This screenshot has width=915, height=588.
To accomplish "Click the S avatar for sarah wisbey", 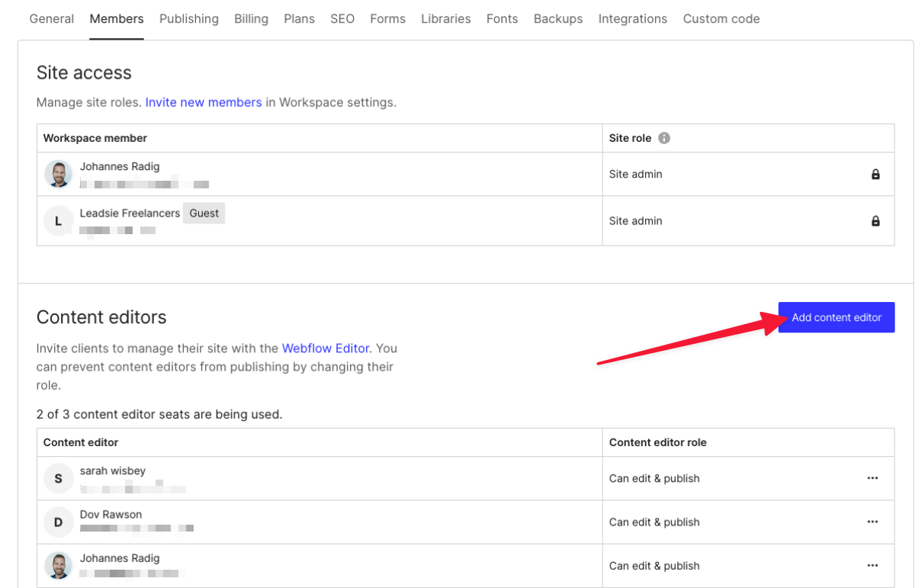I will (x=59, y=477).
